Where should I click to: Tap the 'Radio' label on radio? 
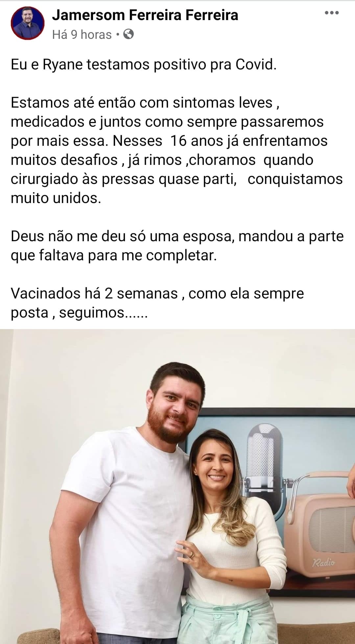(x=323, y=562)
